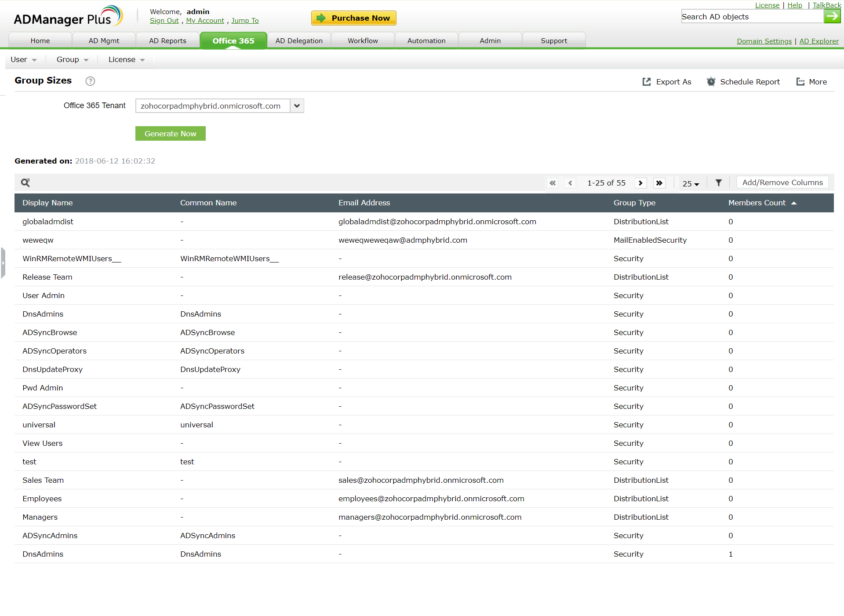Viewport: 844px width, 616px height.
Task: Expand the left side panel handle
Action: click(3, 263)
